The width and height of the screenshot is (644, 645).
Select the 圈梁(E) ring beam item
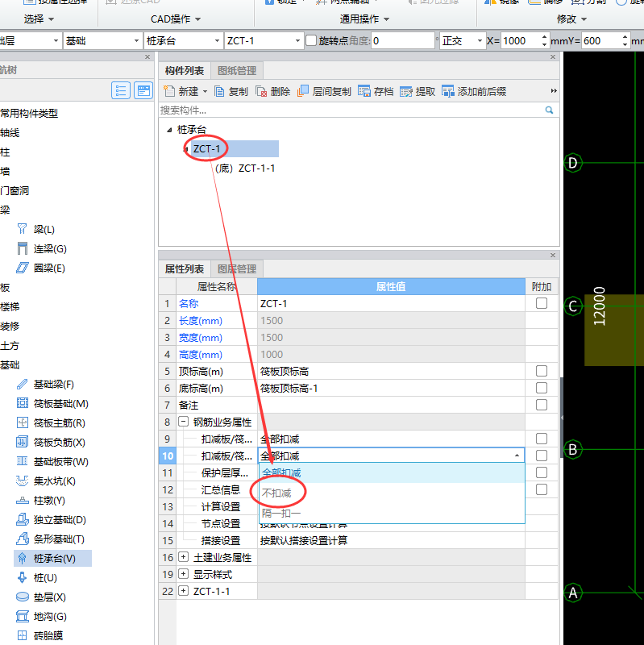tap(41, 268)
